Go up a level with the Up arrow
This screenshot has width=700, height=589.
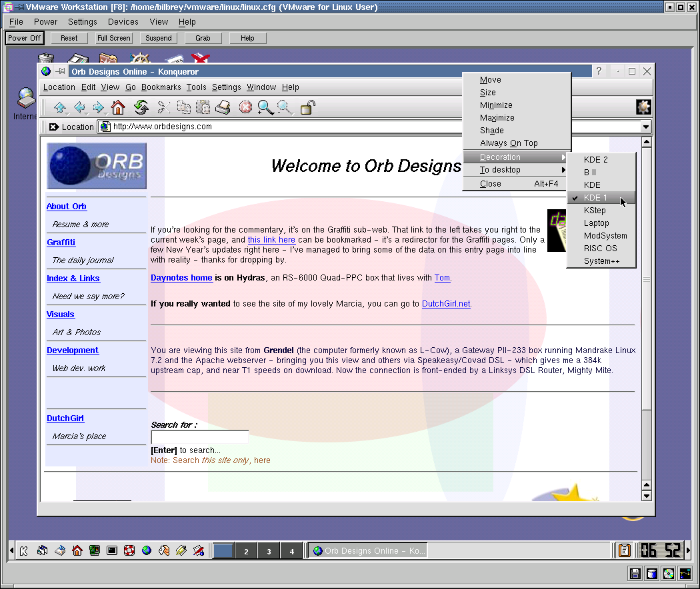60,107
